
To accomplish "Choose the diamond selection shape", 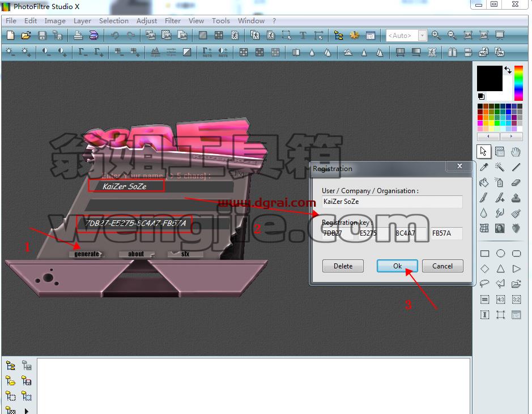I will coord(485,268).
